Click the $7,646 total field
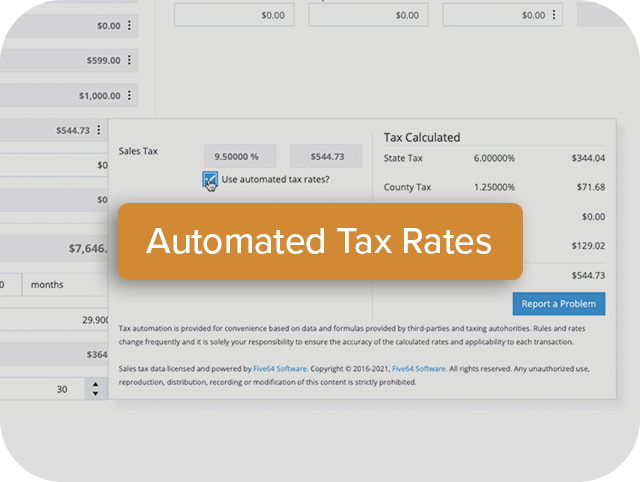 pos(55,247)
